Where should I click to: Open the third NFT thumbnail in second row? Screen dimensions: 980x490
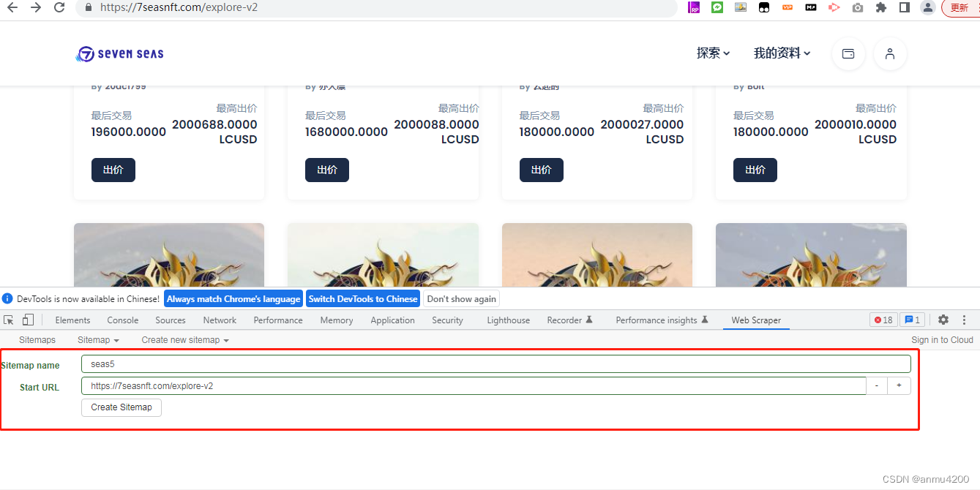pos(597,255)
